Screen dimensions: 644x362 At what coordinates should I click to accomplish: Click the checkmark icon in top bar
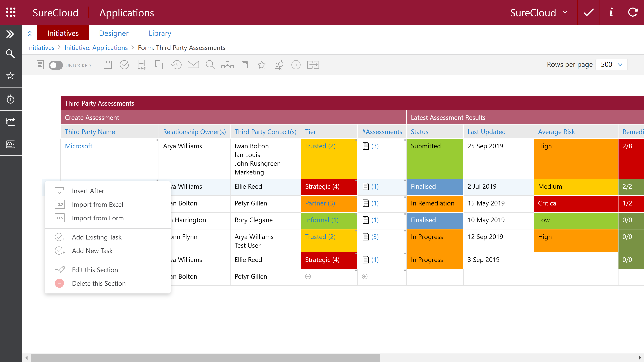pyautogui.click(x=588, y=12)
